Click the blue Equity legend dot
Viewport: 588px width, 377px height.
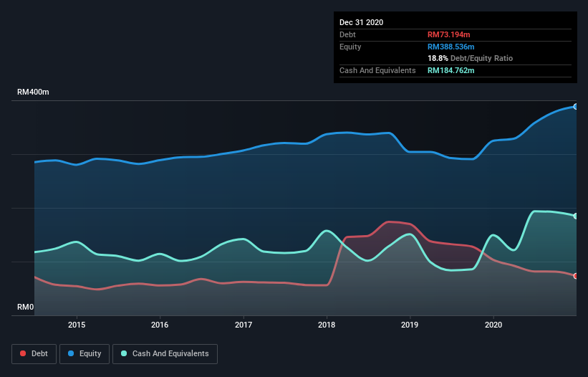(x=71, y=353)
